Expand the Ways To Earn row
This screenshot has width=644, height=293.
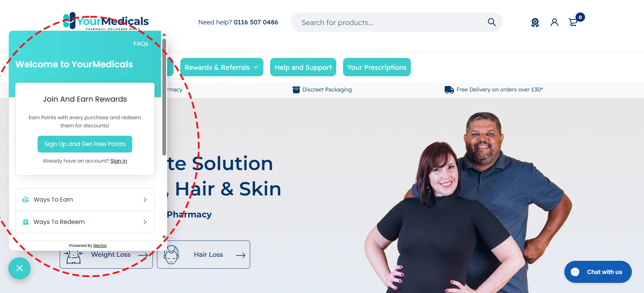tap(85, 200)
